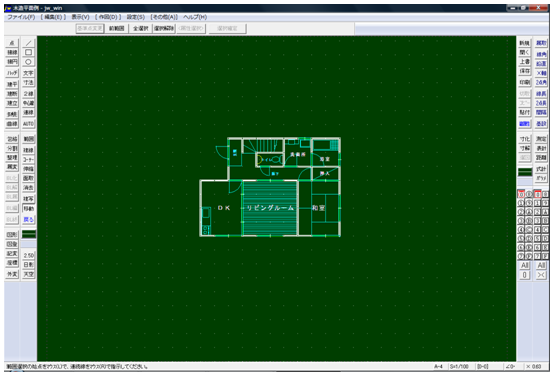Click the blue 戻る undo button
The image size is (554, 376).
[x=28, y=219]
